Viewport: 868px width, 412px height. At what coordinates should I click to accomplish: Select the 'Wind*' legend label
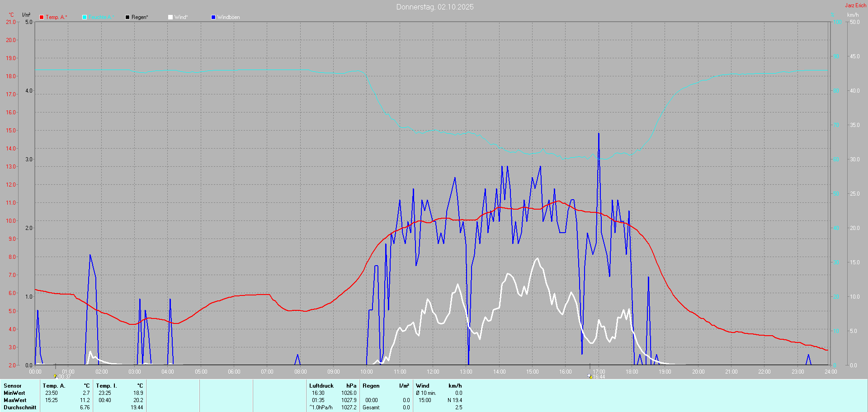181,17
